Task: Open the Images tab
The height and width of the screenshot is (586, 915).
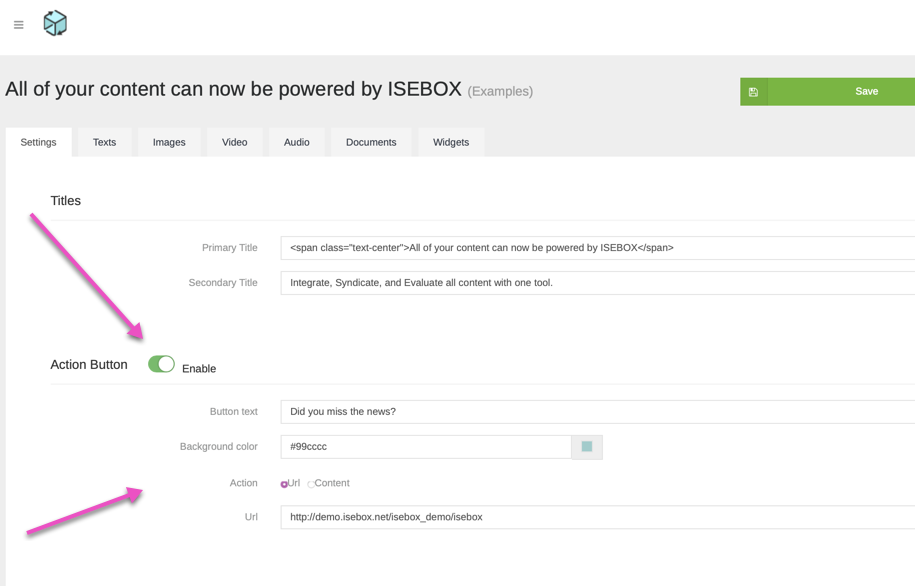Action: [x=169, y=142]
